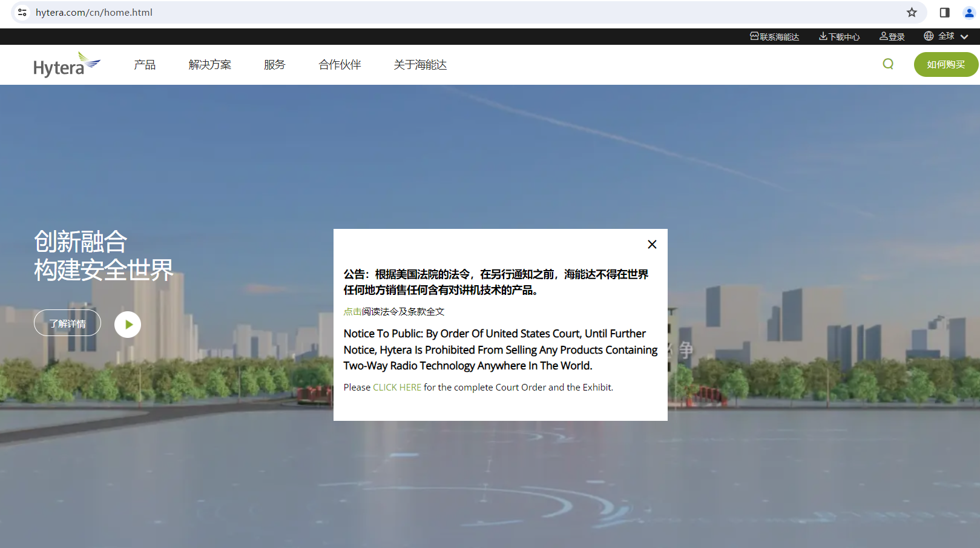Click the Chinese 公告 notice paragraph
Image resolution: width=980 pixels, height=548 pixels.
point(496,282)
